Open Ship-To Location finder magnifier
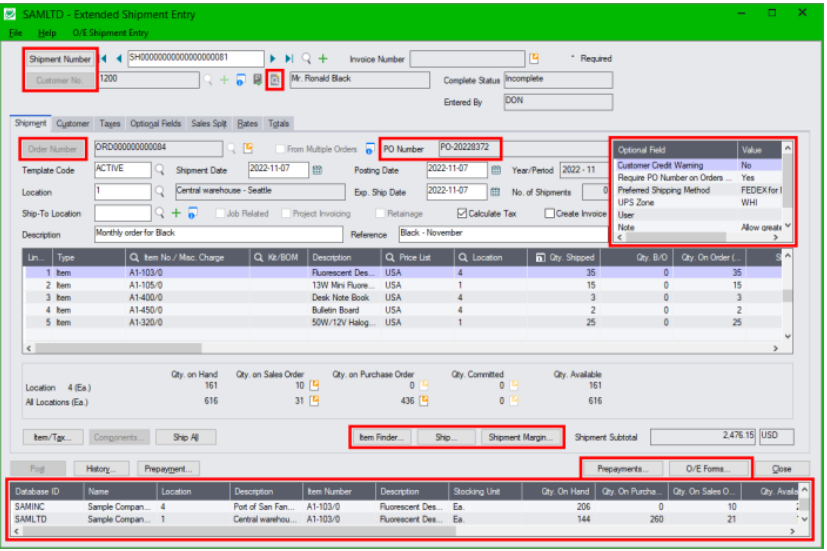 pos(159,213)
